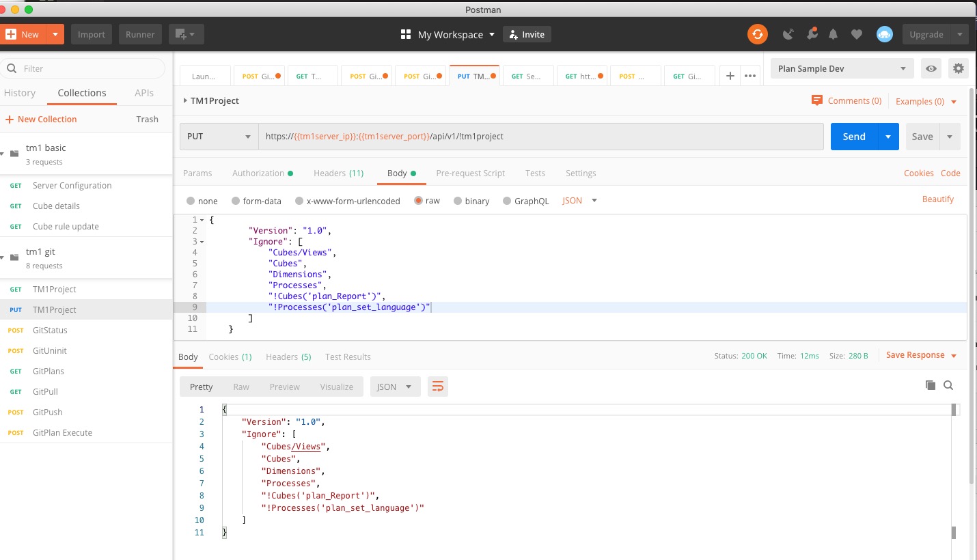Open the Save Response dropdown

pos(921,355)
